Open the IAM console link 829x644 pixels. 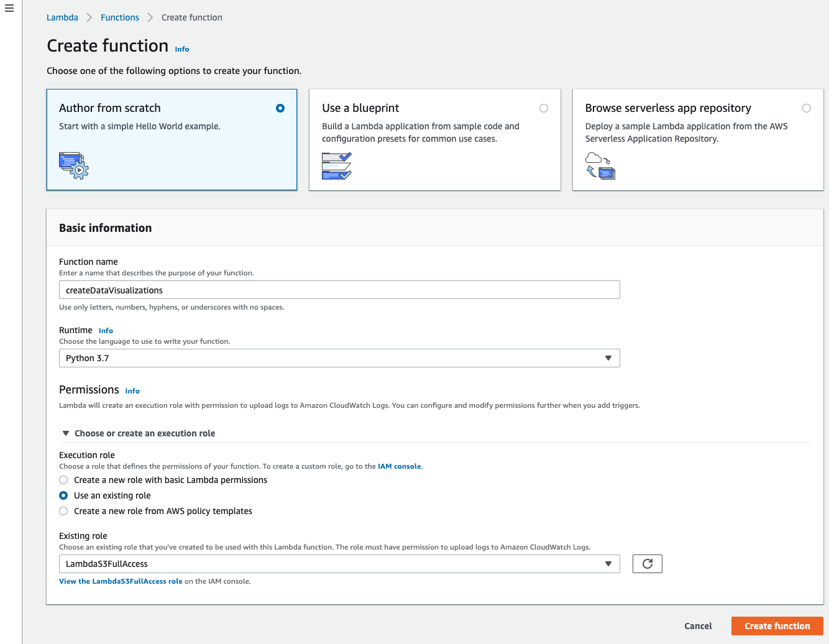click(399, 466)
